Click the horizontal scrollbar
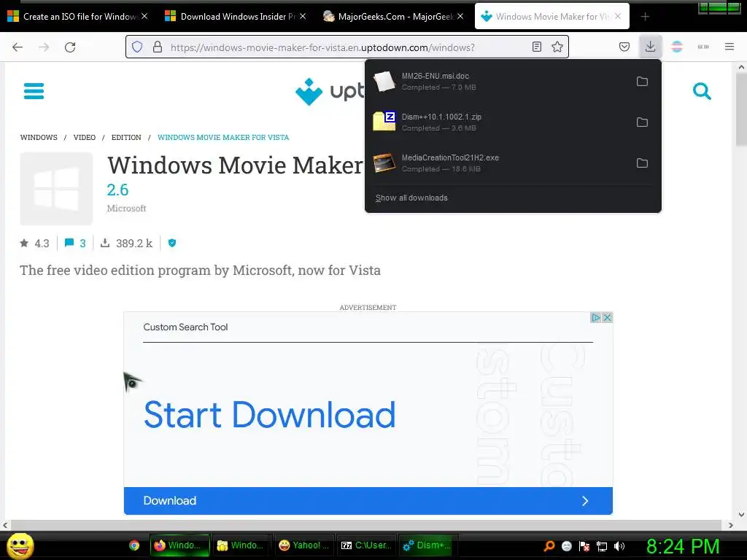The image size is (747, 560). (x=366, y=525)
